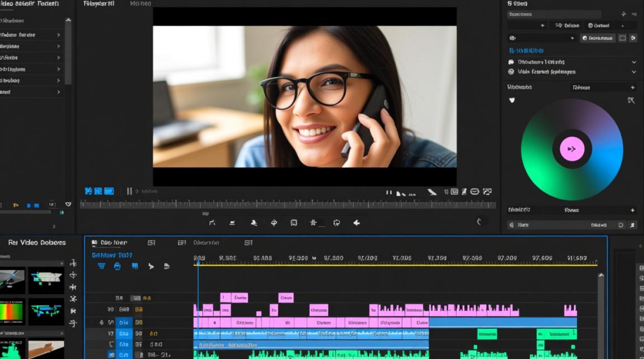Image resolution: width=644 pixels, height=359 pixels.
Task: Click the oval icon under the preview's right corner
Action: (475, 192)
